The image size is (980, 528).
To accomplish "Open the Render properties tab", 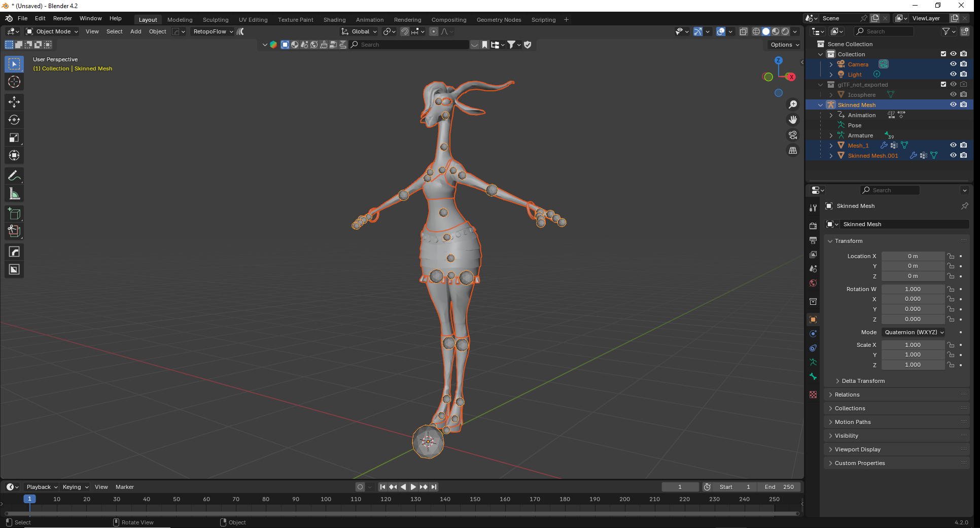I will point(813,226).
